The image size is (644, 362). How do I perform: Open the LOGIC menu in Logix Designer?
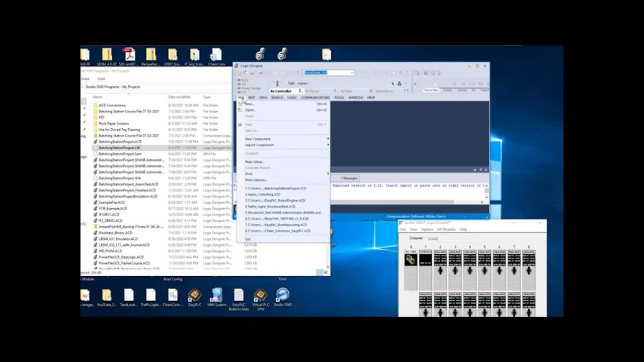[x=292, y=98]
